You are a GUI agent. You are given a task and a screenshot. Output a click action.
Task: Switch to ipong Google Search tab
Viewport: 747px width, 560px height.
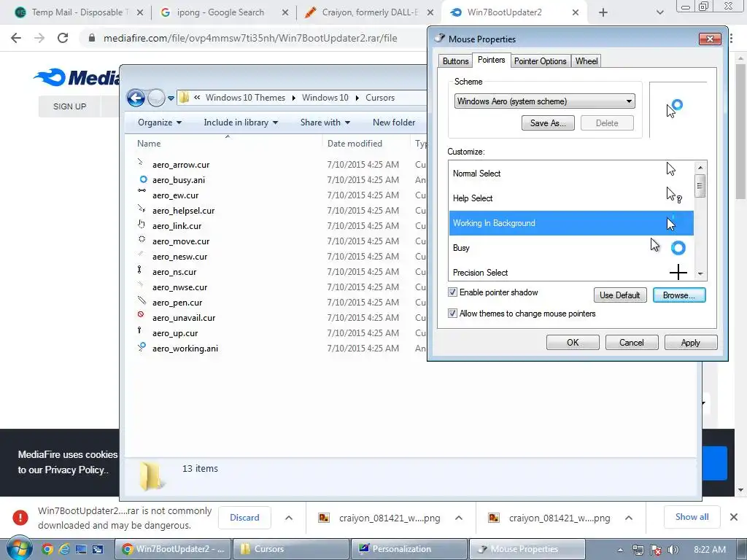pos(225,12)
